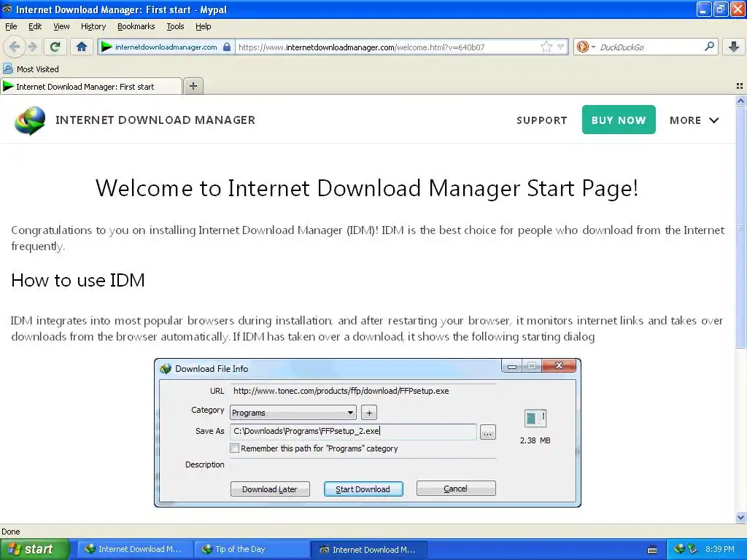
Task: Tick the Remember this path checkbox in image
Action: pos(234,448)
